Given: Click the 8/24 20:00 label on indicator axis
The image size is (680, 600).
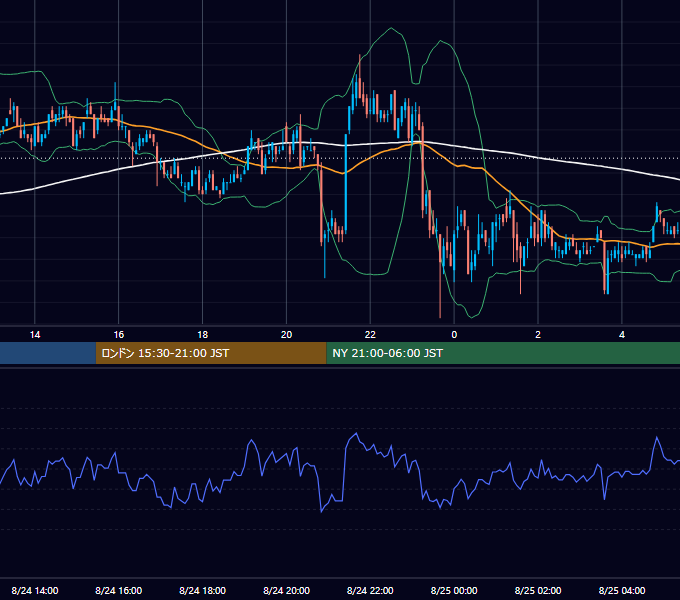Looking at the screenshot, I should [286, 590].
